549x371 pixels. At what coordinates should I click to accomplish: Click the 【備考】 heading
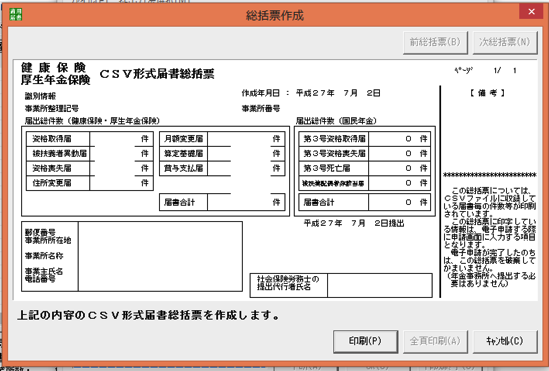[487, 93]
